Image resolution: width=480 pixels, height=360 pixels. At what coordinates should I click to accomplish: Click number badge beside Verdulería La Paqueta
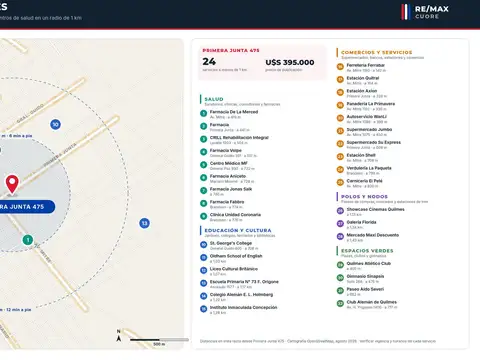pyautogui.click(x=340, y=169)
